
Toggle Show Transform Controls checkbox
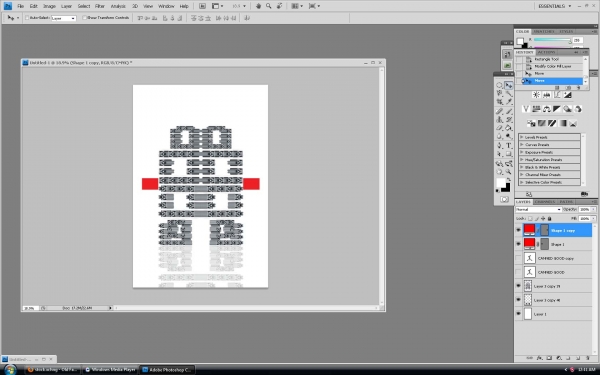(x=85, y=18)
